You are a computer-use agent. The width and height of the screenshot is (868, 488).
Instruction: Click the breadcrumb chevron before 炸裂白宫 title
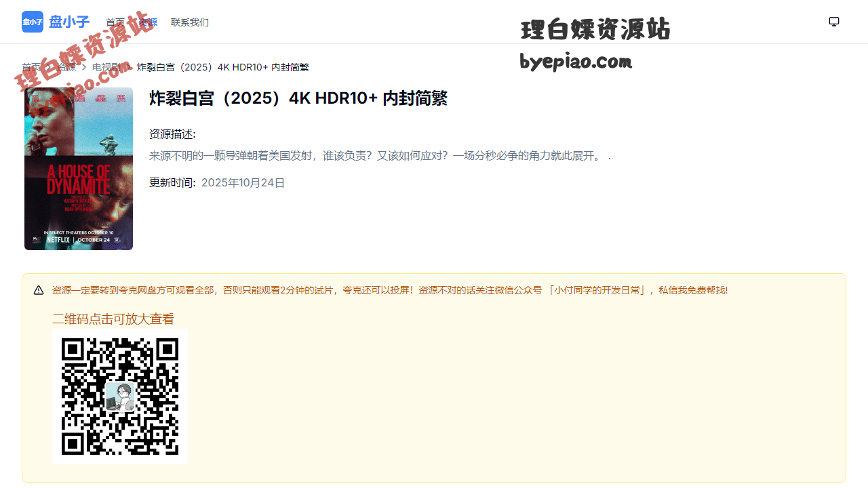pyautogui.click(x=129, y=67)
